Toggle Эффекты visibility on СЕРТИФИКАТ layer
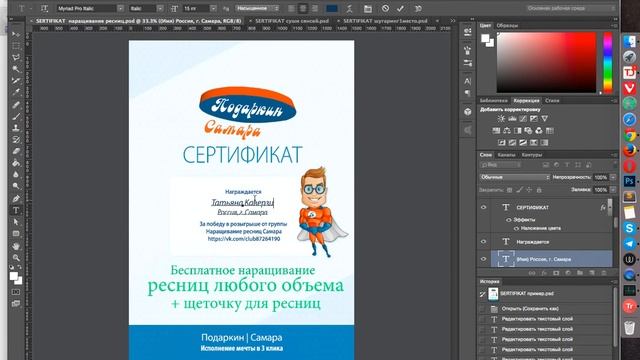This screenshot has width=640, height=360. tap(509, 220)
